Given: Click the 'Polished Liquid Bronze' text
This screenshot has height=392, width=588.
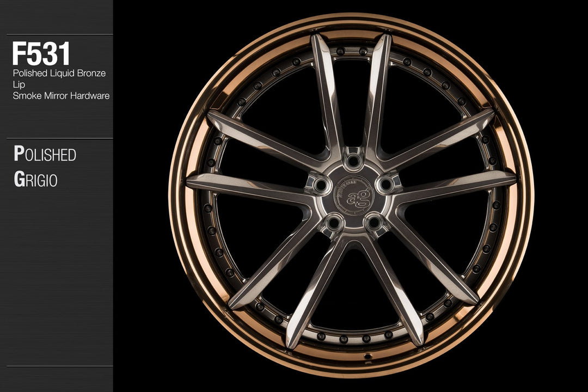Looking at the screenshot, I should (59, 73).
